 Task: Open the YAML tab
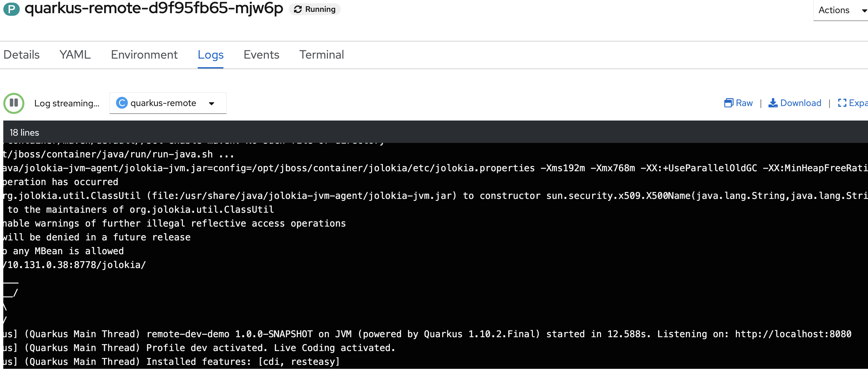click(x=74, y=55)
